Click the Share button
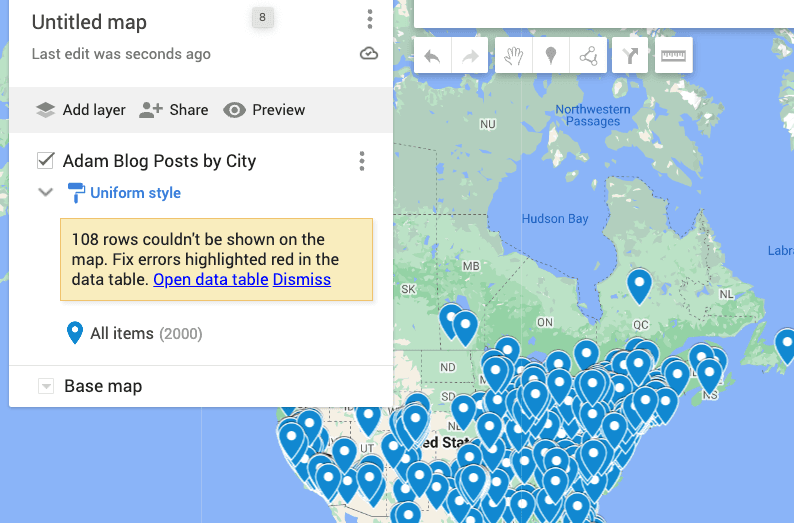Image resolution: width=794 pixels, height=523 pixels. click(x=174, y=110)
